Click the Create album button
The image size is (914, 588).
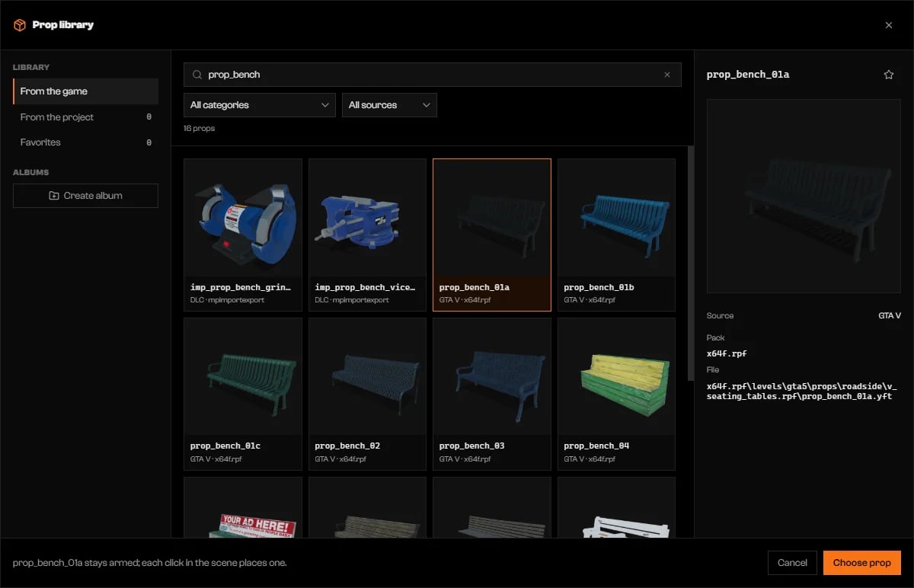[85, 196]
